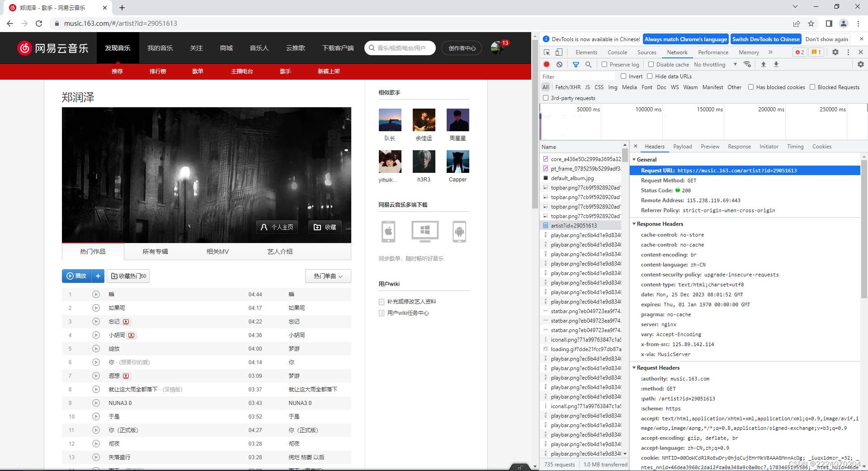The height and width of the screenshot is (471, 868).
Task: Check 3rd-party requests checkbox
Action: pos(546,98)
